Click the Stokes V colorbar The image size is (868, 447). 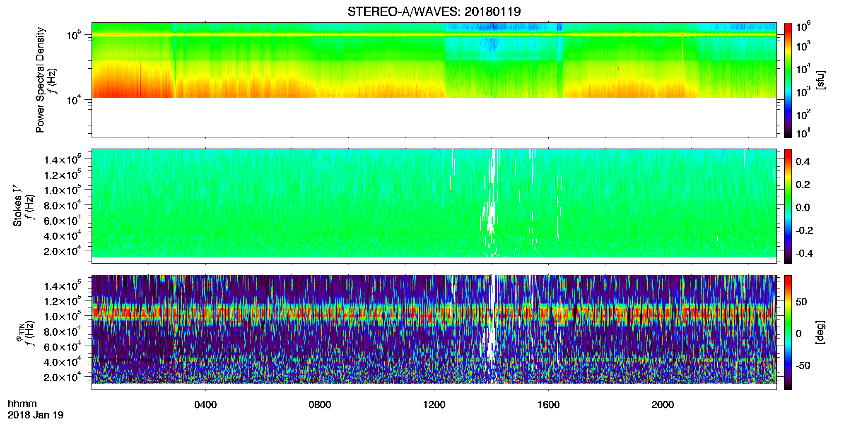(788, 206)
